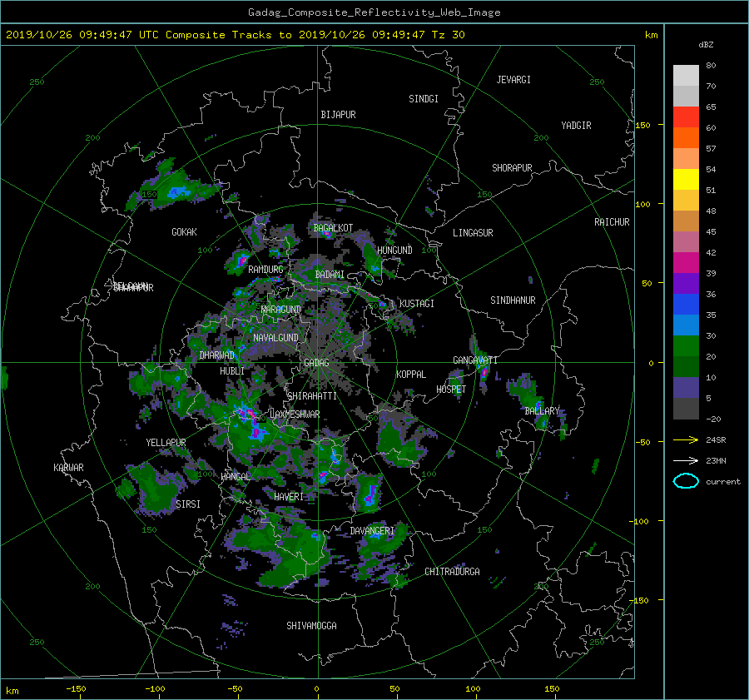749x700 pixels.
Task: Click the -150 tick on bottom km axis
Action: [76, 689]
